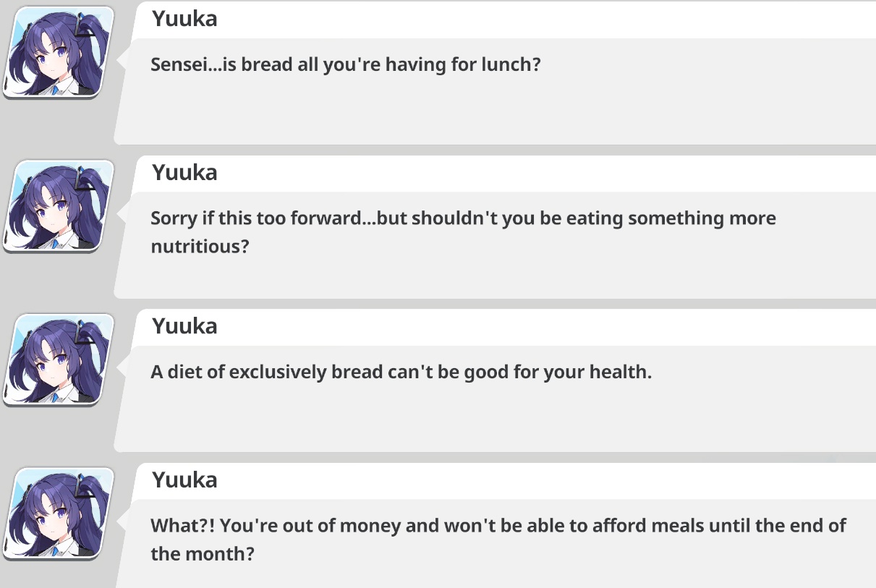Select the 'What?! You're out of money' message
Screen dimensions: 876x588
pos(498,540)
